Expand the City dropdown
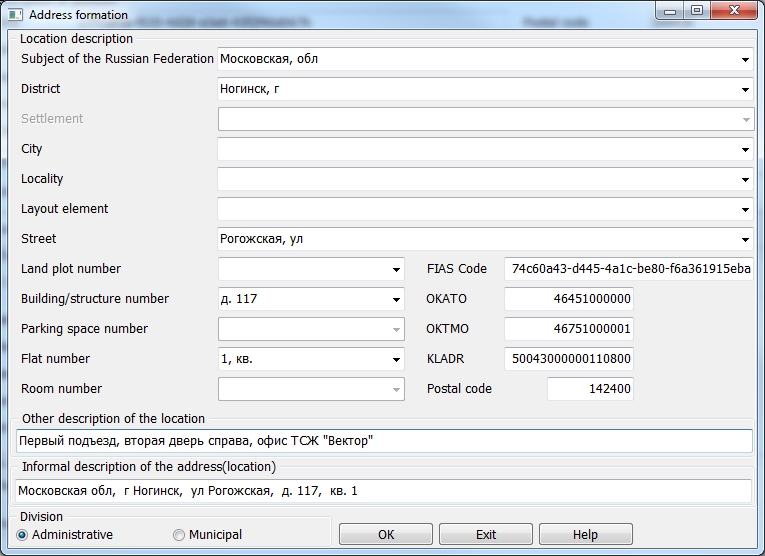The image size is (765, 556). point(745,149)
